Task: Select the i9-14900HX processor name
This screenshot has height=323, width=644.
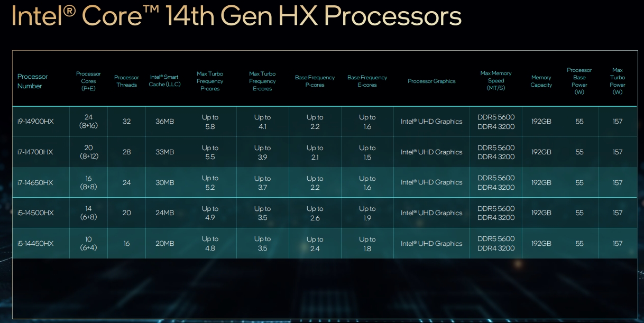Action: pos(35,122)
